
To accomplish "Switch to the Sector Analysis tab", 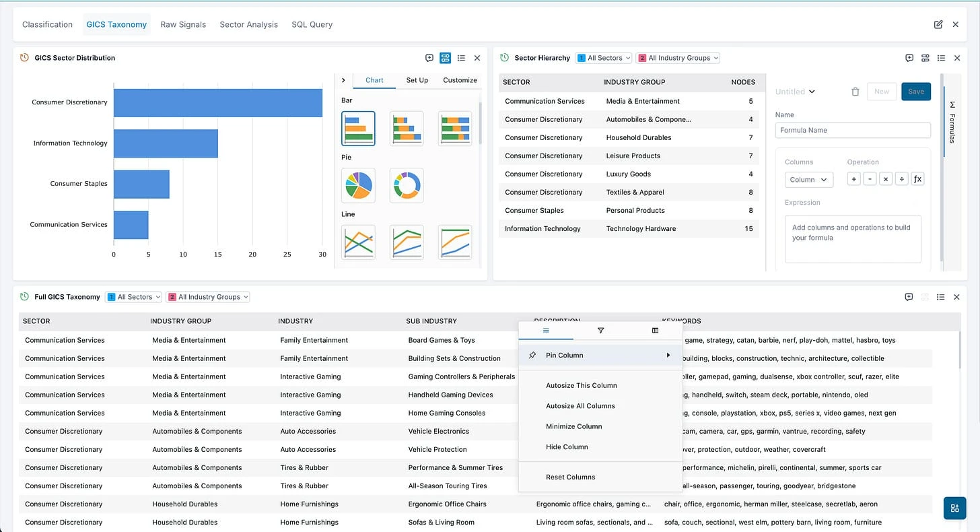I will [x=248, y=24].
